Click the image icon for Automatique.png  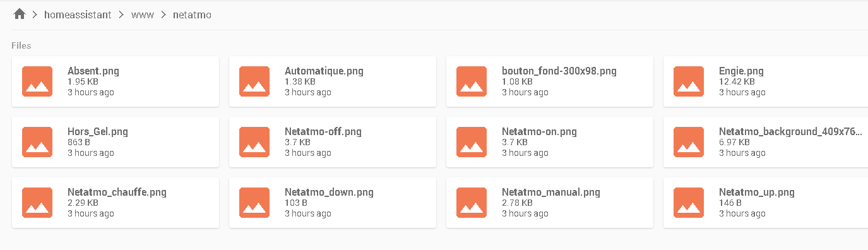point(254,81)
